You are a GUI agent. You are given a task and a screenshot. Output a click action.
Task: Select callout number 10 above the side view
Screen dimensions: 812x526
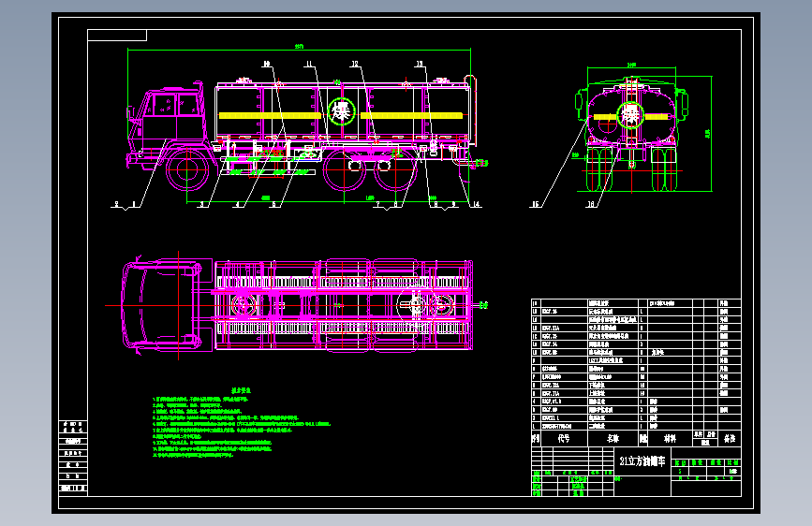[x=266, y=64]
